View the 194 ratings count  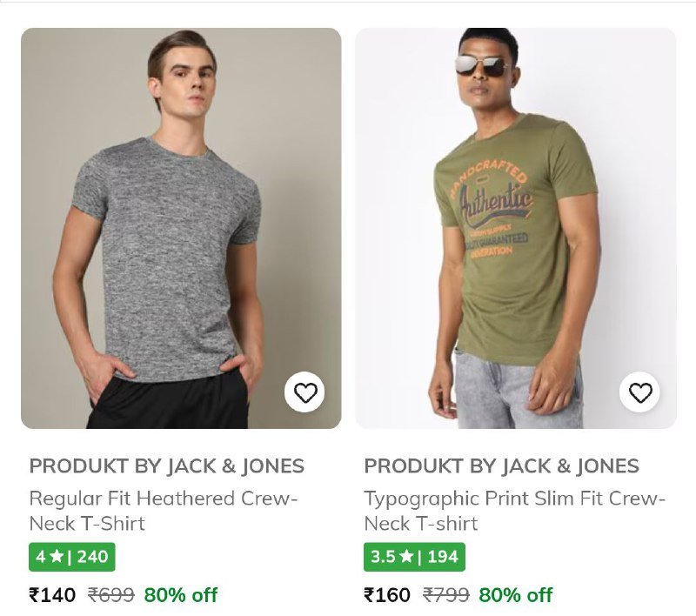[x=443, y=557]
